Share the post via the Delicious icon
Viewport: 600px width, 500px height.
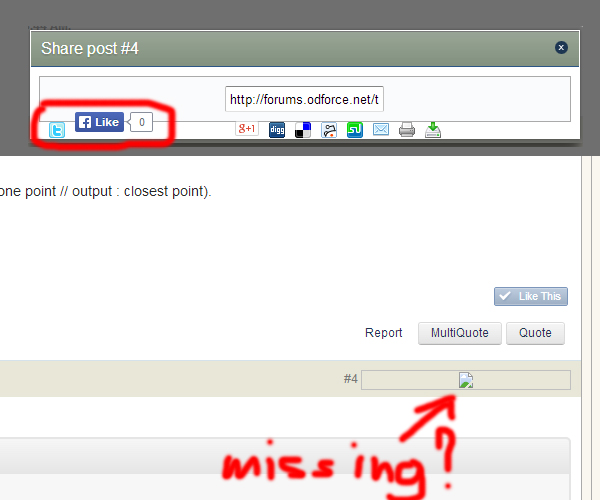303,130
